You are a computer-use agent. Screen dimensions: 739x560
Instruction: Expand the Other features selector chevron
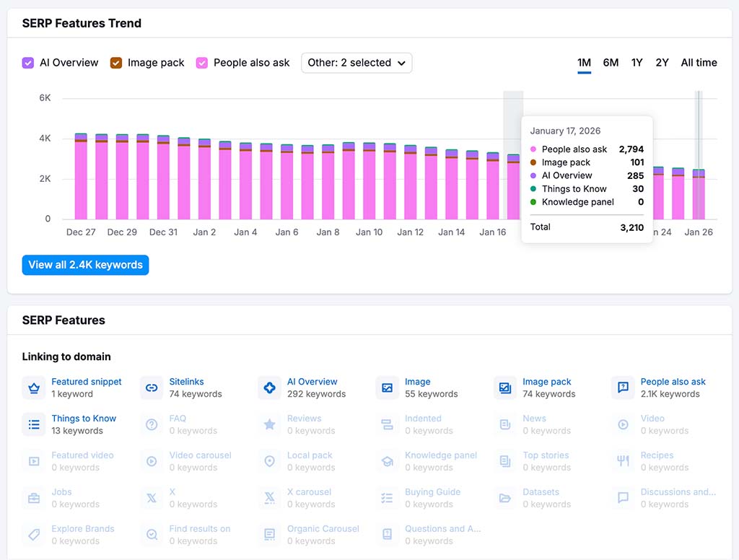coord(401,63)
